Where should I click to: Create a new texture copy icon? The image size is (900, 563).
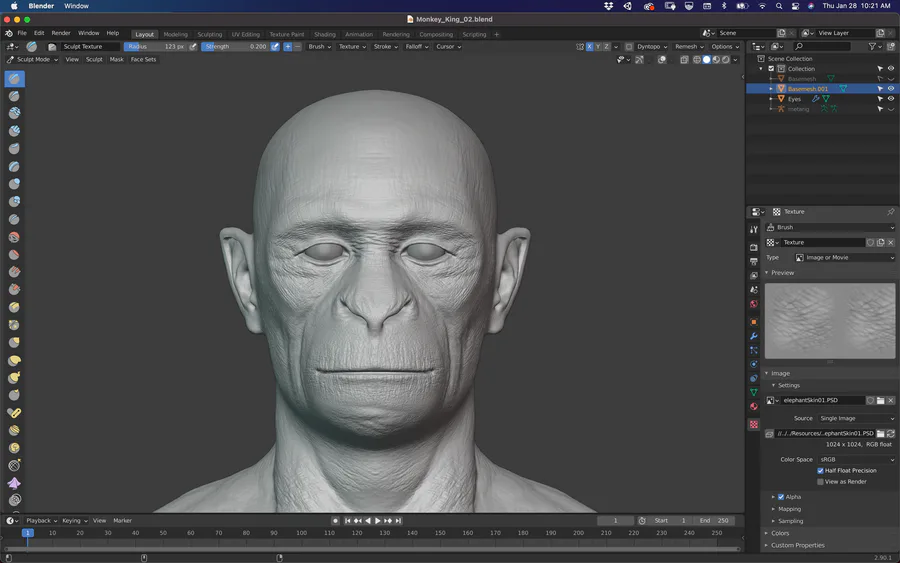[x=880, y=242]
